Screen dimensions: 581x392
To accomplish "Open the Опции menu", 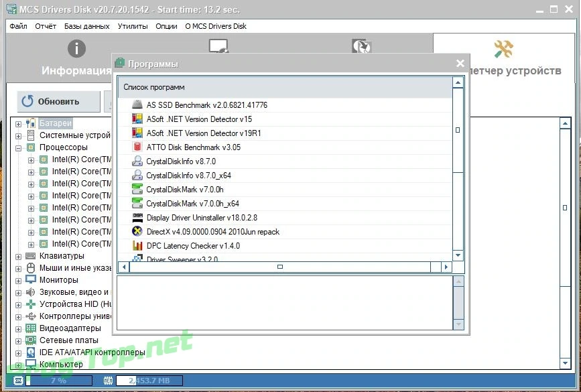I will [166, 26].
